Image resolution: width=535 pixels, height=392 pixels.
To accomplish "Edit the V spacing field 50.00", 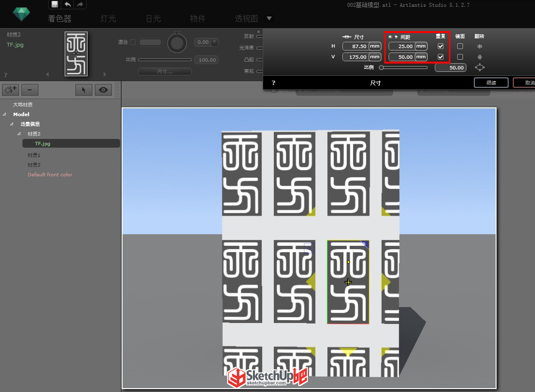I will (x=402, y=57).
